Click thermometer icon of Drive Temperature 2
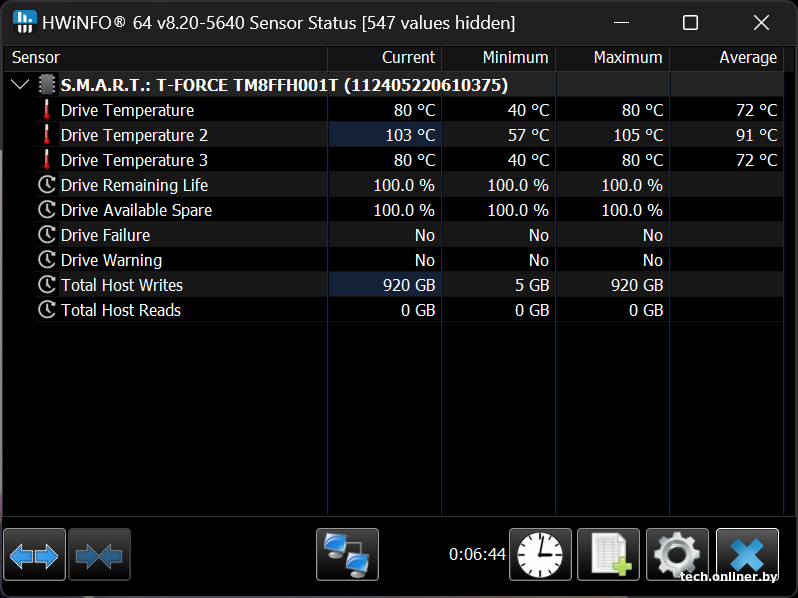Viewport: 798px width, 598px height. pos(46,134)
